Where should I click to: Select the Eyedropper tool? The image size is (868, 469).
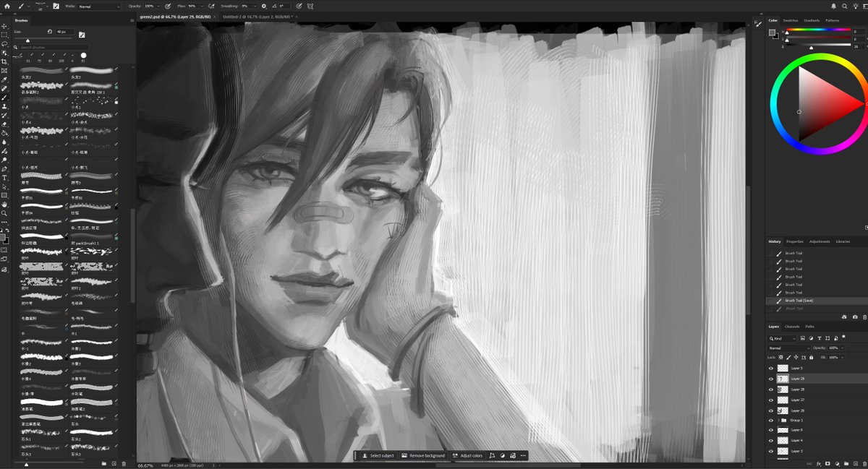[4, 79]
